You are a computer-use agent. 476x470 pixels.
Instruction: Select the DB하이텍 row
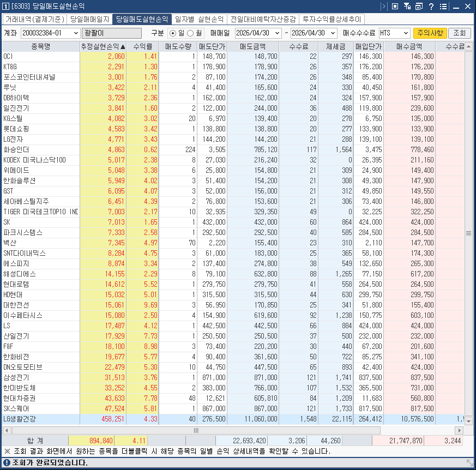click(x=233, y=98)
